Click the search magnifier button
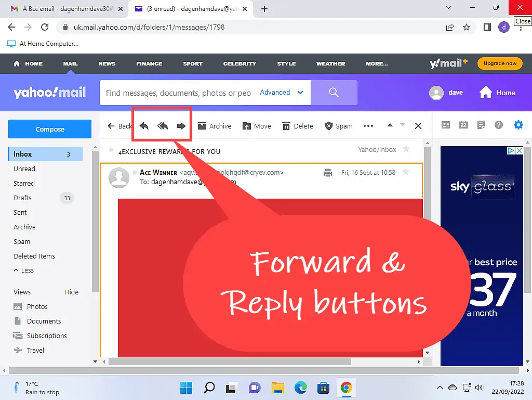 click(334, 93)
